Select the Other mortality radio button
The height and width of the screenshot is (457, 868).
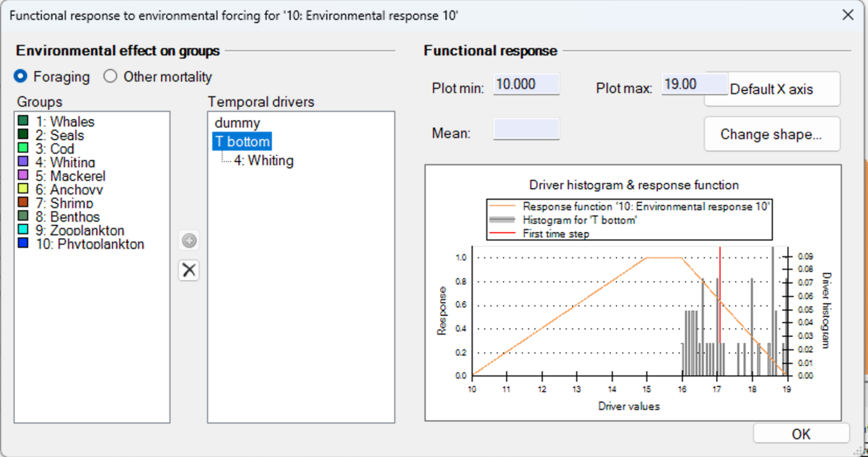110,76
